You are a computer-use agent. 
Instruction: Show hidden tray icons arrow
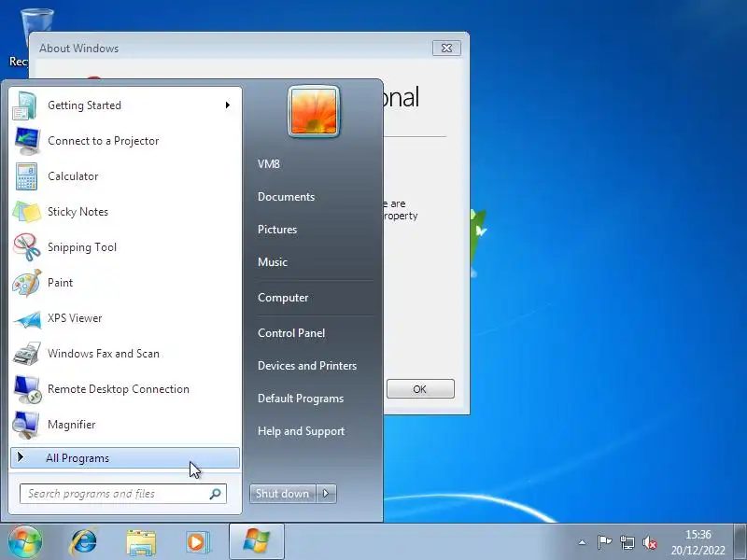582,542
